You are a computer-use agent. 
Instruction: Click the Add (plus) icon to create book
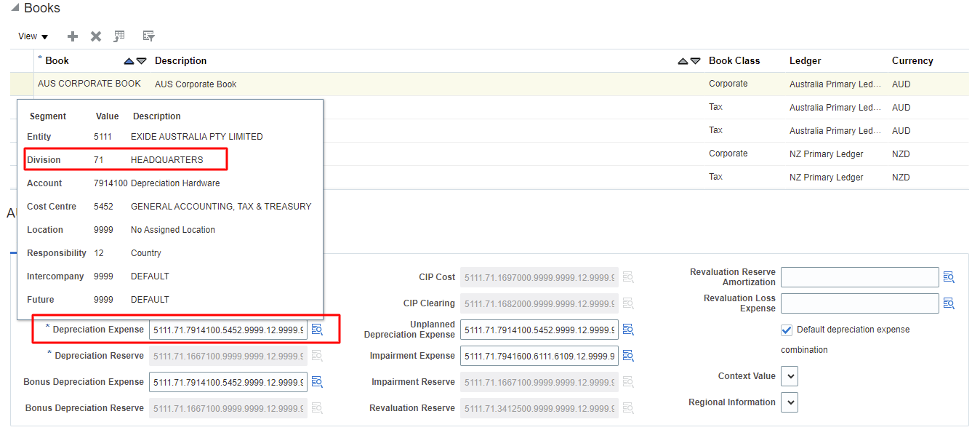72,36
